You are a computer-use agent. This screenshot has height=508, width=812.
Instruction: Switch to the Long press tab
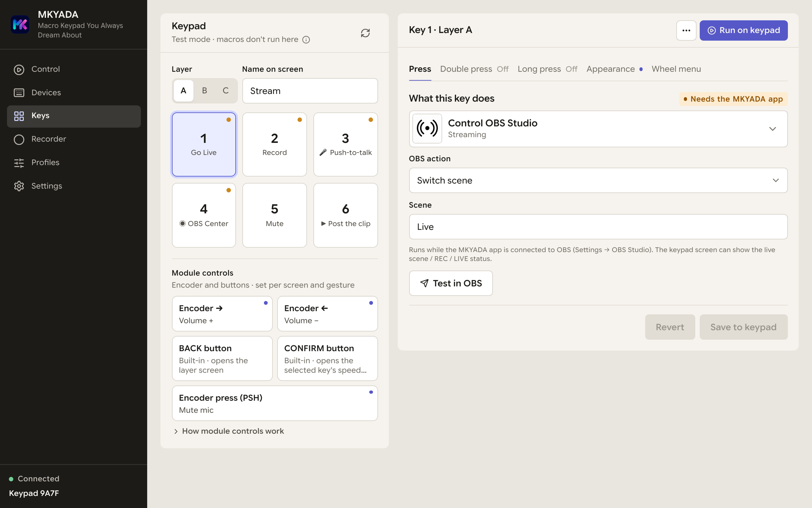(x=547, y=69)
